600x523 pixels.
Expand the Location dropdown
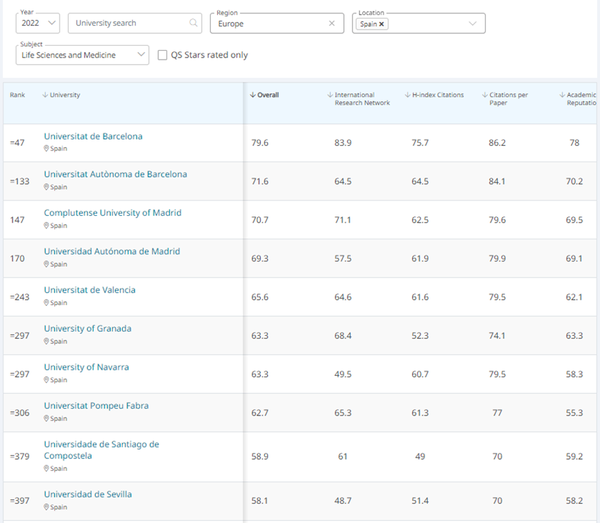click(473, 23)
